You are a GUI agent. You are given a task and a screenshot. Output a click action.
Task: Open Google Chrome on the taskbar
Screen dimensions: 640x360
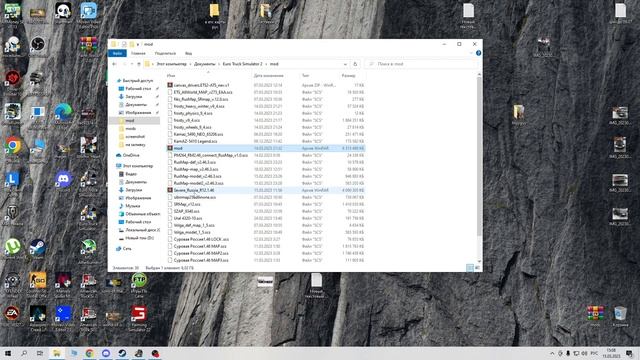point(89,353)
